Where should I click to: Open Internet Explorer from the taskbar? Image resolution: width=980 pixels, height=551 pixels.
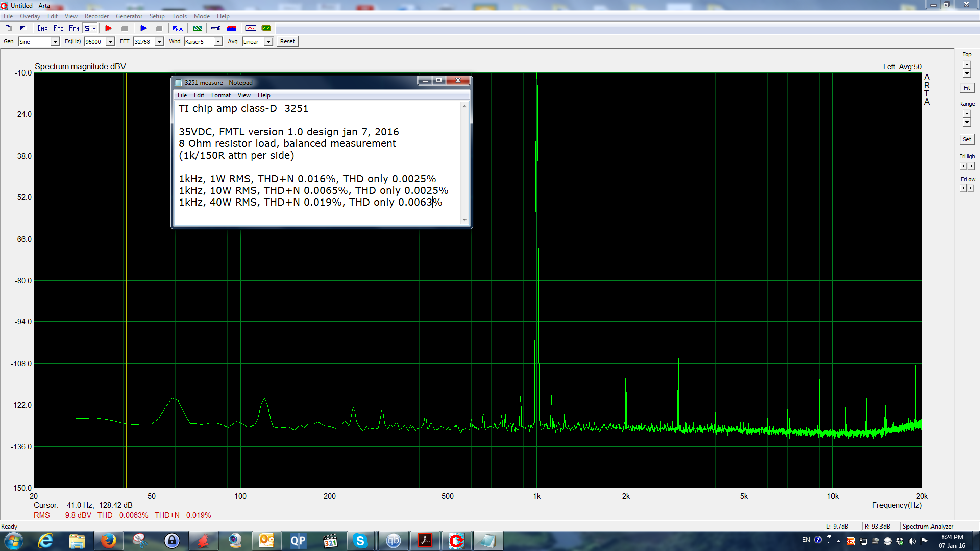(x=45, y=541)
